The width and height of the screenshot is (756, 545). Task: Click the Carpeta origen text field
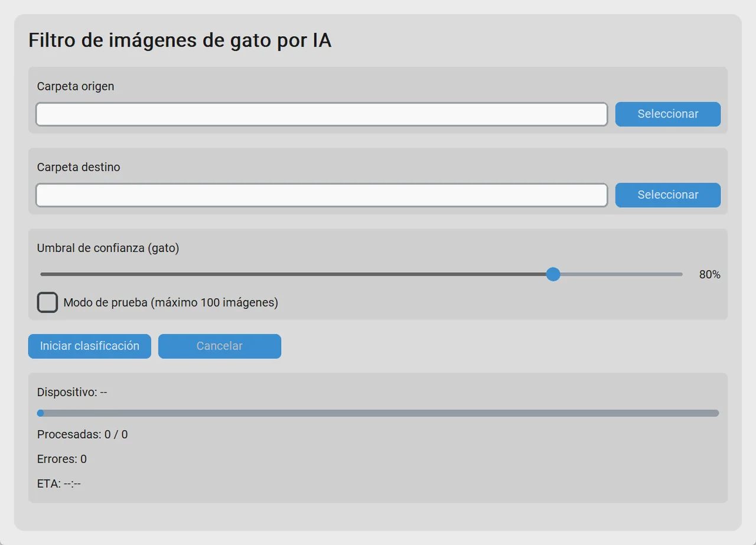(x=322, y=114)
